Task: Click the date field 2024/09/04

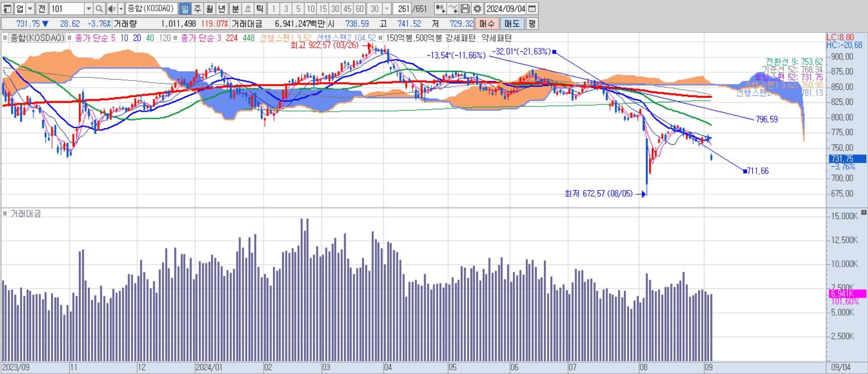Action: (506, 9)
